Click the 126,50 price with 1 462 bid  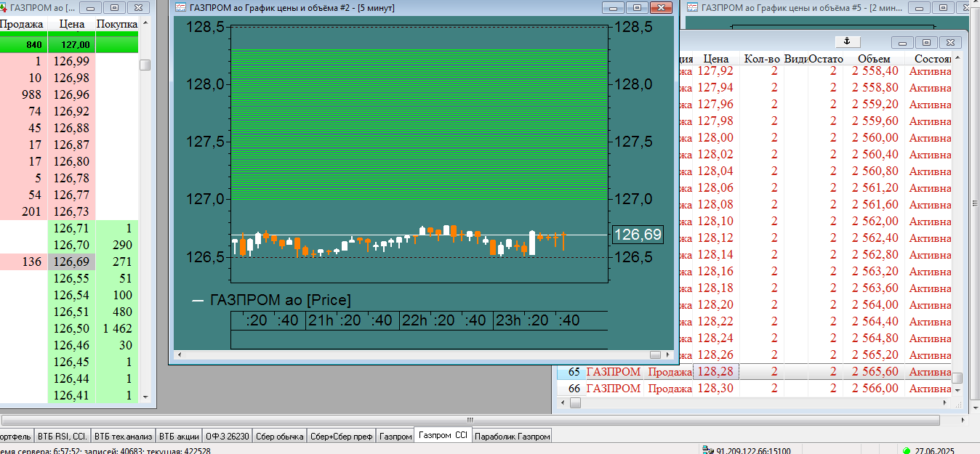point(71,328)
